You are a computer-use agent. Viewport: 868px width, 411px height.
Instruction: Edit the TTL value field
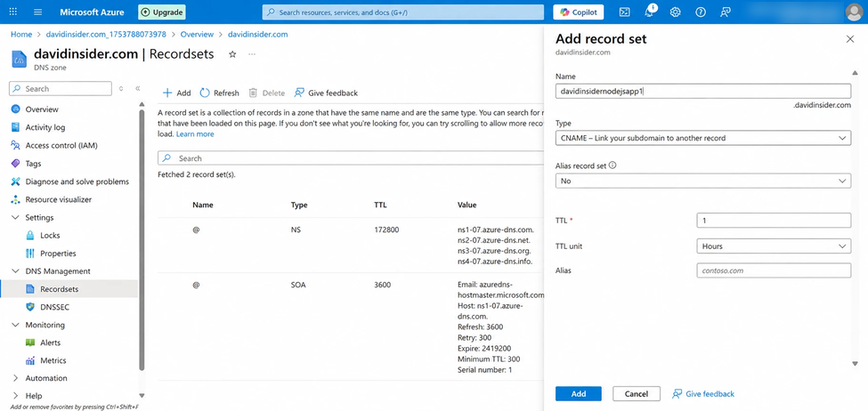tap(774, 220)
